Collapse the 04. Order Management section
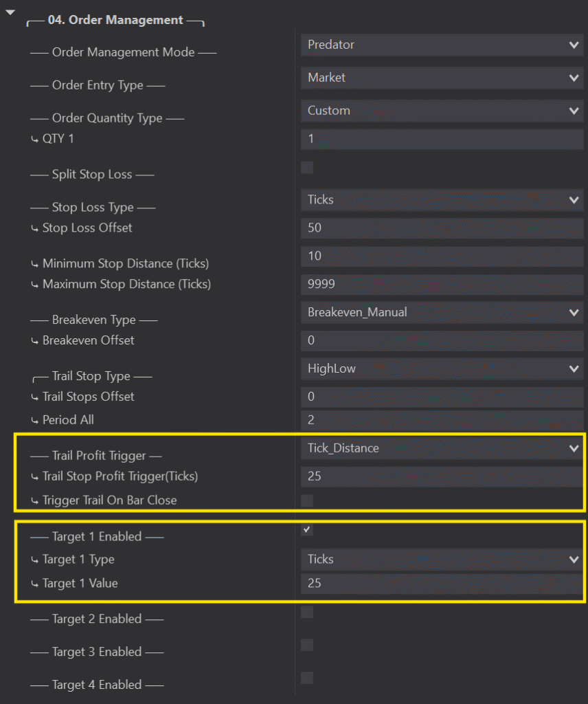The height and width of the screenshot is (704, 588). (x=10, y=13)
